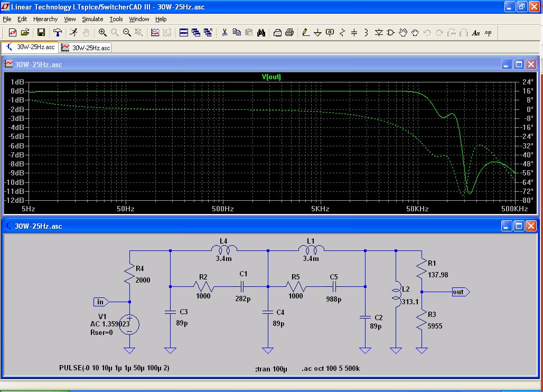
Task: Click the Run simulation icon
Action: click(x=73, y=32)
